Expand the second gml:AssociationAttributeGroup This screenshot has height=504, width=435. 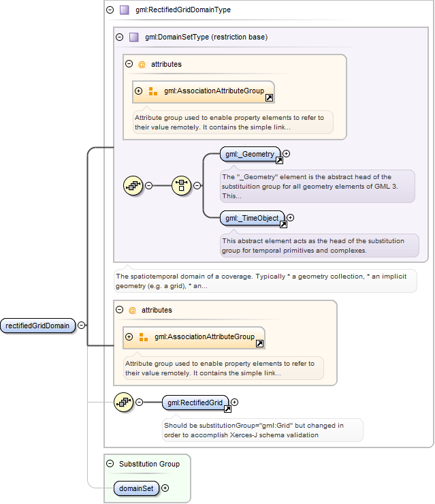pos(129,336)
